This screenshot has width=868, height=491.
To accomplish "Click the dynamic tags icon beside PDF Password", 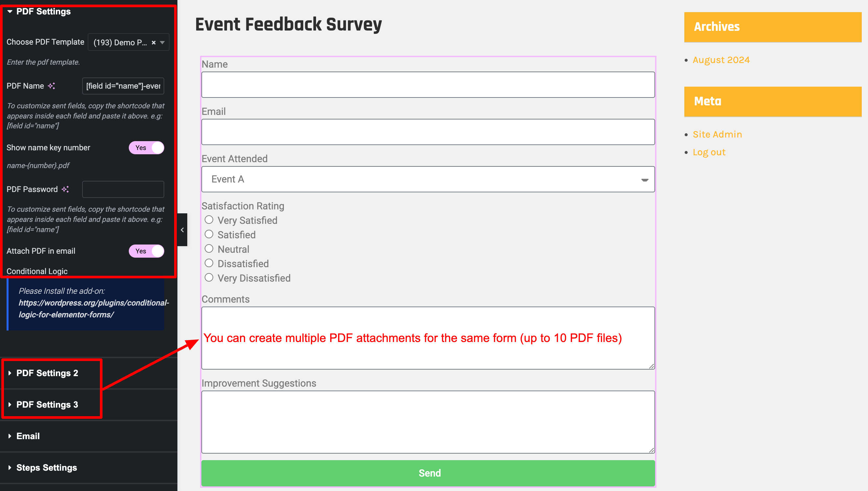I will (65, 189).
